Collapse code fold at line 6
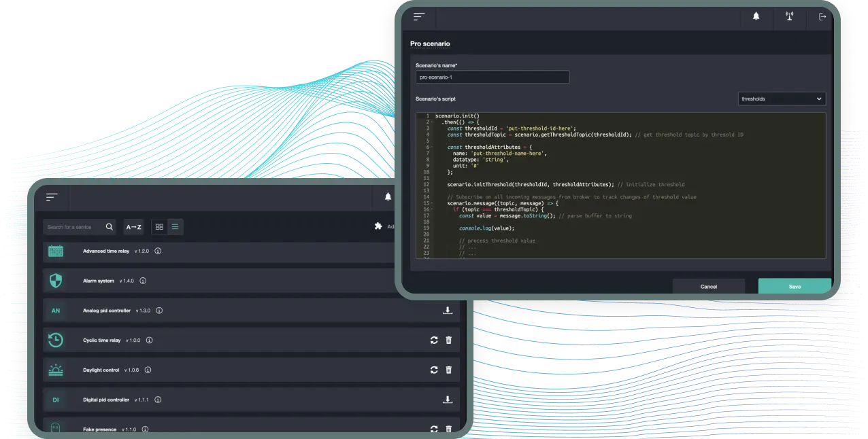This screenshot has width=868, height=439. coord(430,147)
